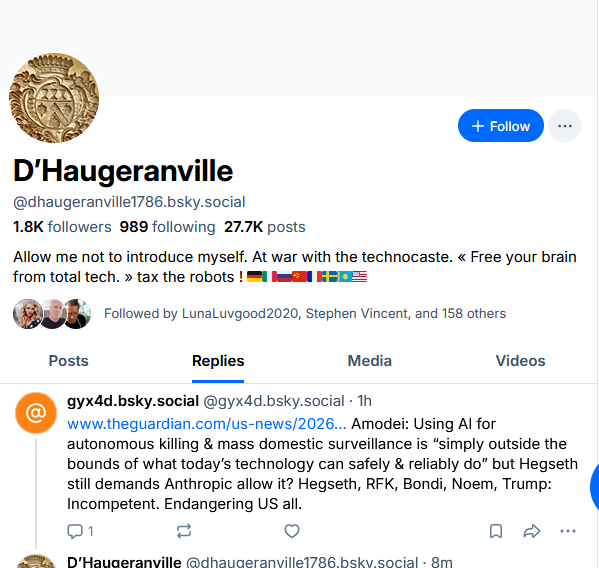Open the profile options three-dot menu

point(564,126)
